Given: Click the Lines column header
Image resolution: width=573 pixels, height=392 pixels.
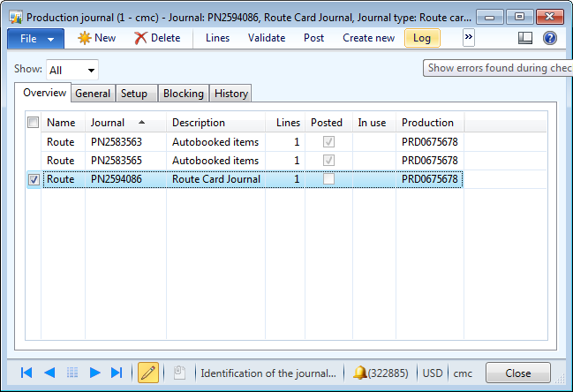Looking at the screenshot, I should pos(285,123).
